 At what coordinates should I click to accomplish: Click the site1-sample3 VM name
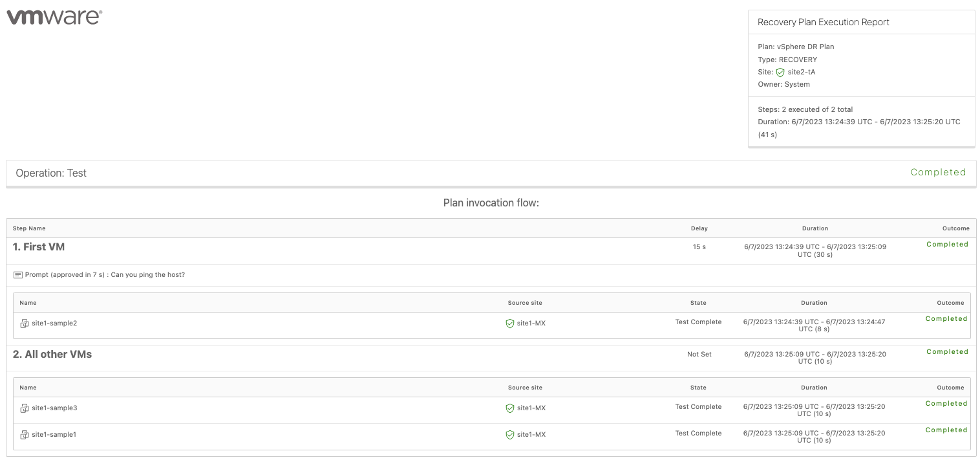click(54, 408)
